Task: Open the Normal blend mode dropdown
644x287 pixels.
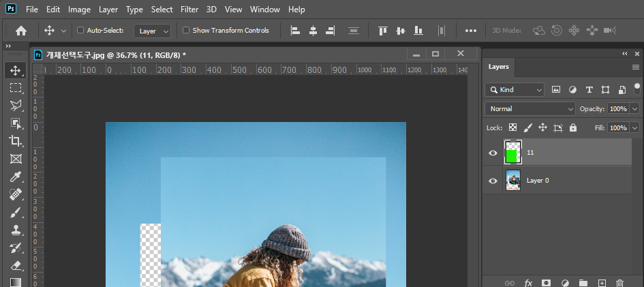Action: pyautogui.click(x=530, y=109)
